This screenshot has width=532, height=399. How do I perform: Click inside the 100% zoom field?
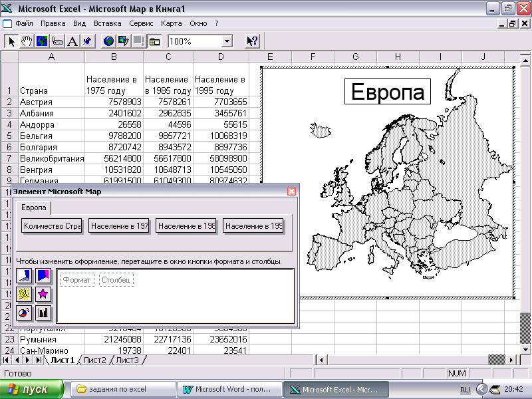[195, 41]
